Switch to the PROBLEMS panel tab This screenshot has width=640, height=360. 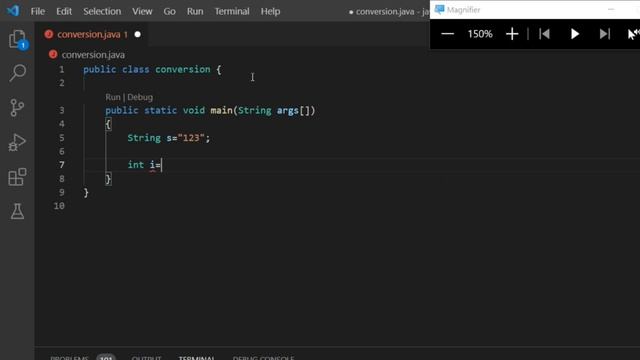pos(69,358)
